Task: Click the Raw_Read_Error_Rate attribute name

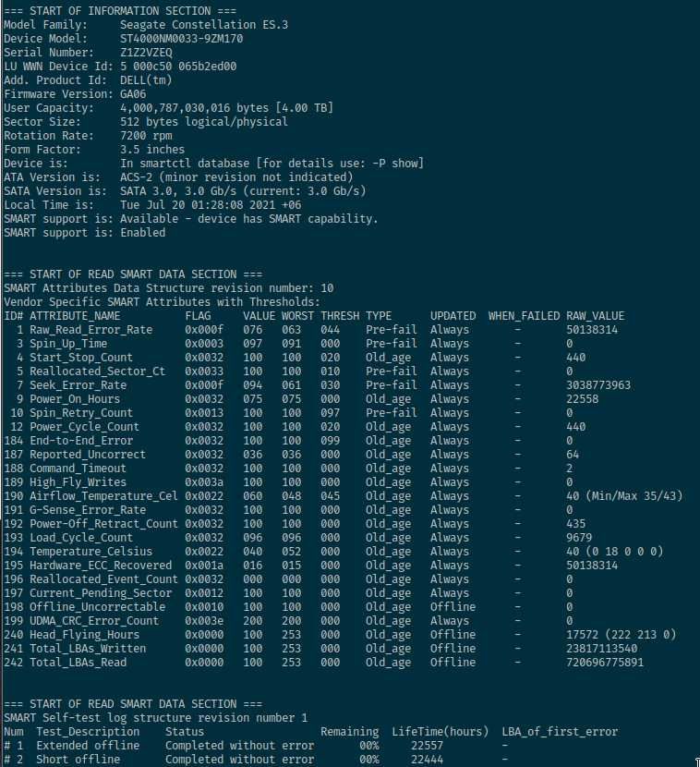Action: click(91, 330)
